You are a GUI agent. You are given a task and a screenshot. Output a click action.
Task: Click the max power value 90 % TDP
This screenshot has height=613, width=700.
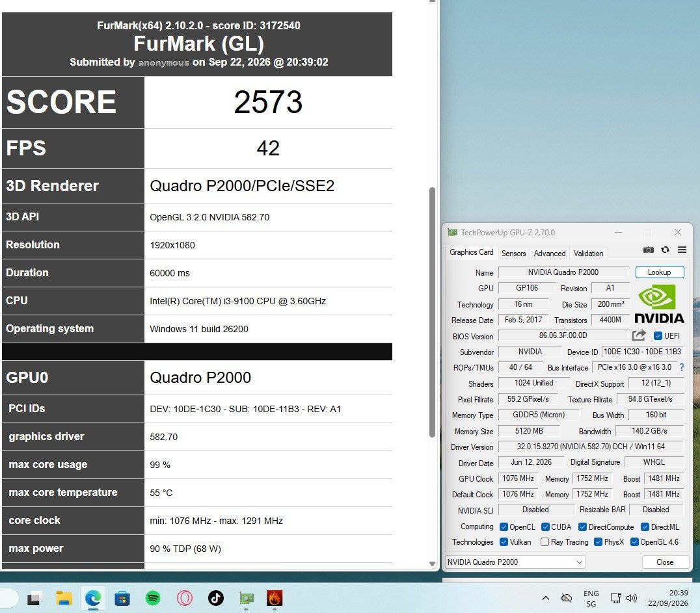click(x=185, y=549)
